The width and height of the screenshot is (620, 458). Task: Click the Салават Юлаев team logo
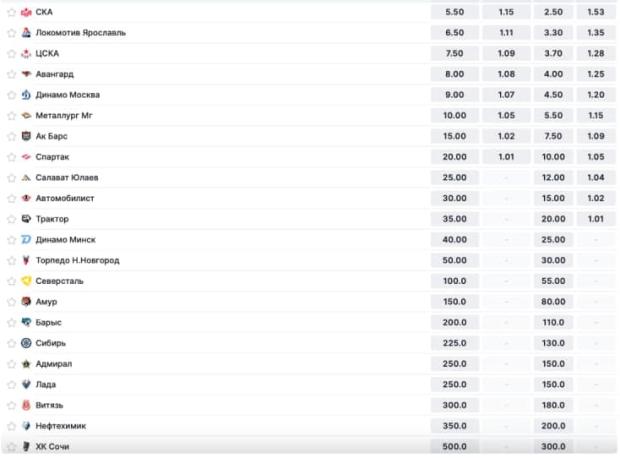[x=26, y=178]
